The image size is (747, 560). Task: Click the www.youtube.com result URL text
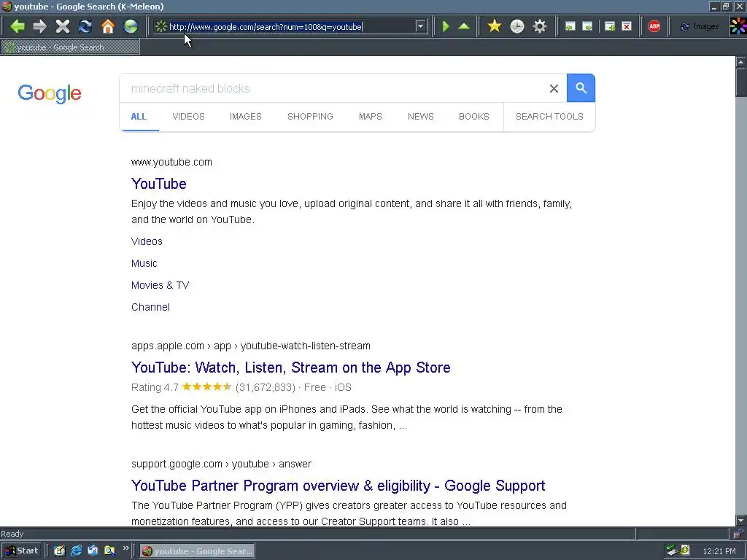(171, 162)
